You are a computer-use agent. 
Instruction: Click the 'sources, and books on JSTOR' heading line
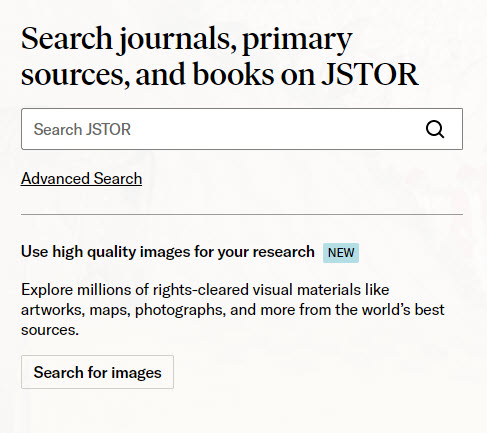(x=220, y=74)
